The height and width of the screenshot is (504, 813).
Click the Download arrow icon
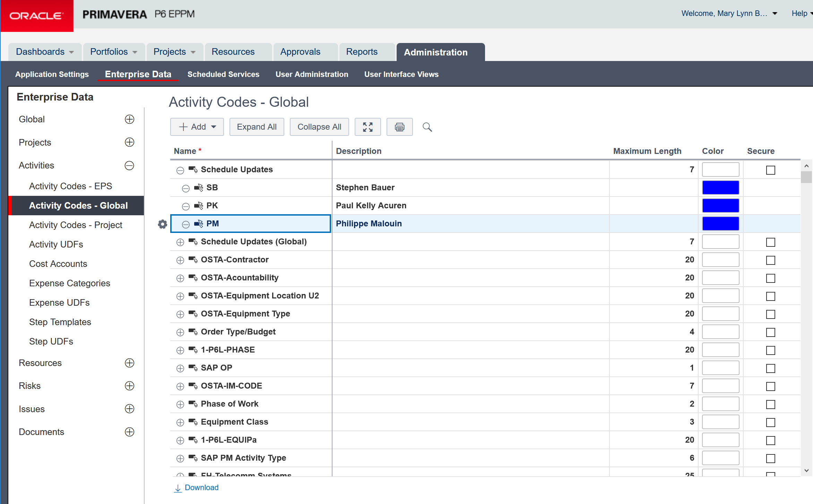(178, 488)
